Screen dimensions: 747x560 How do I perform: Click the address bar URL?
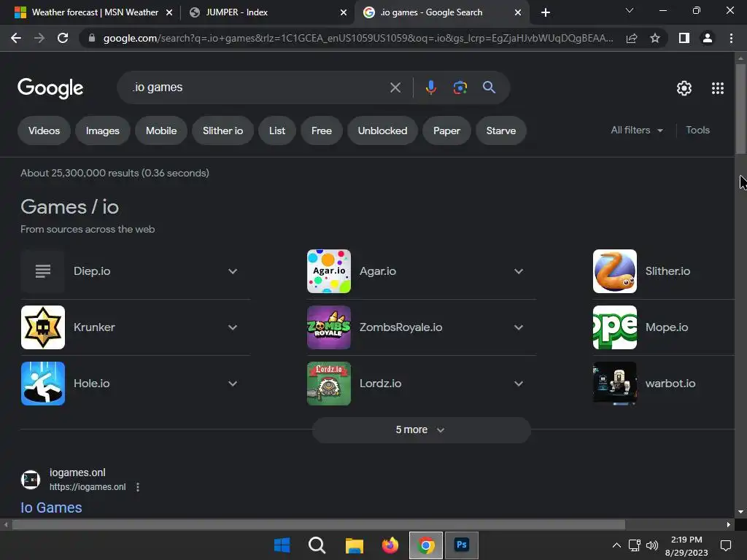pyautogui.click(x=357, y=38)
